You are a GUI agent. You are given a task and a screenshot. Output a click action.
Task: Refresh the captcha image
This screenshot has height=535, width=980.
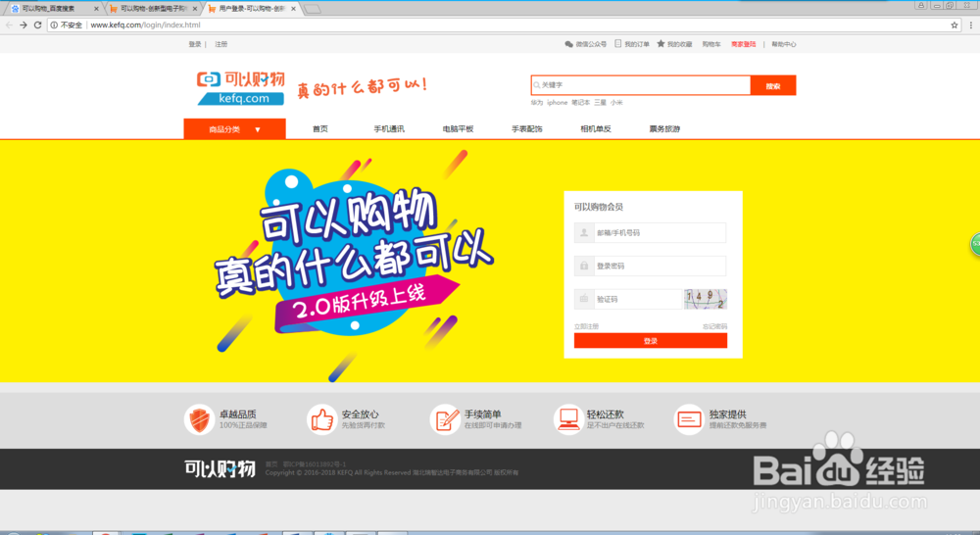pyautogui.click(x=706, y=299)
